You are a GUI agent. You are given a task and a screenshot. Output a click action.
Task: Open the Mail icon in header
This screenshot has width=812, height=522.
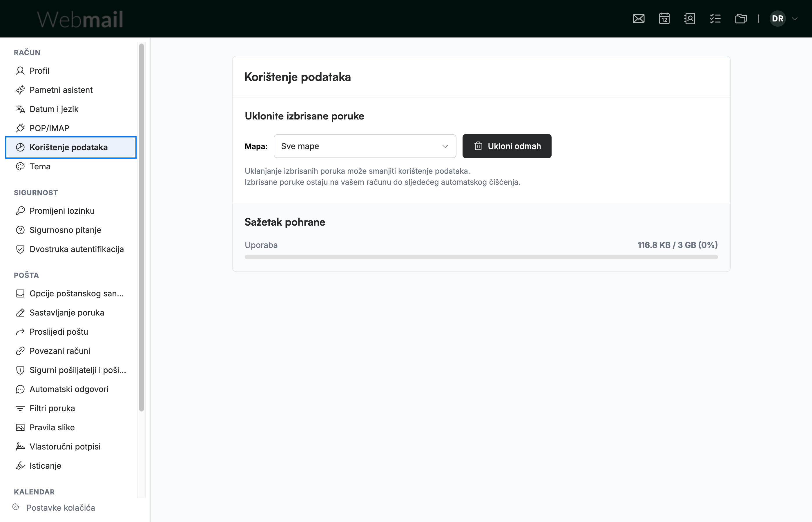(x=639, y=19)
